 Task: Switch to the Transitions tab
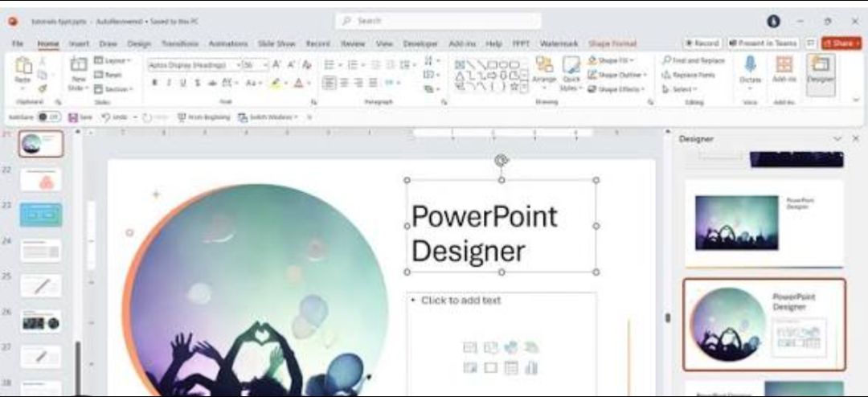(180, 43)
